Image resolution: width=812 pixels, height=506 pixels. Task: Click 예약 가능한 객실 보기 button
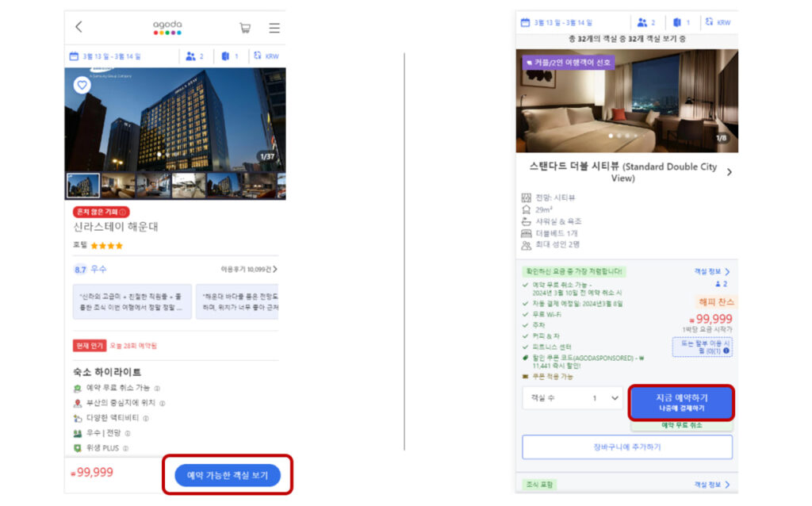[227, 476]
